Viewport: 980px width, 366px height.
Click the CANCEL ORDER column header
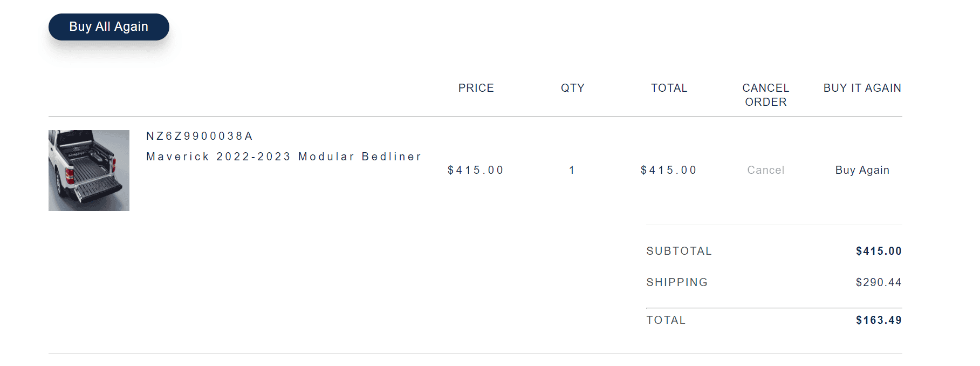coord(765,95)
